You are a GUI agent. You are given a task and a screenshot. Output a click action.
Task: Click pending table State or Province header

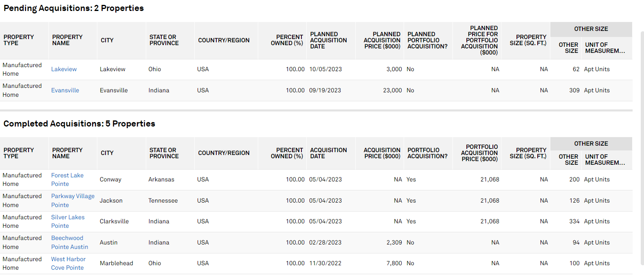pos(164,40)
